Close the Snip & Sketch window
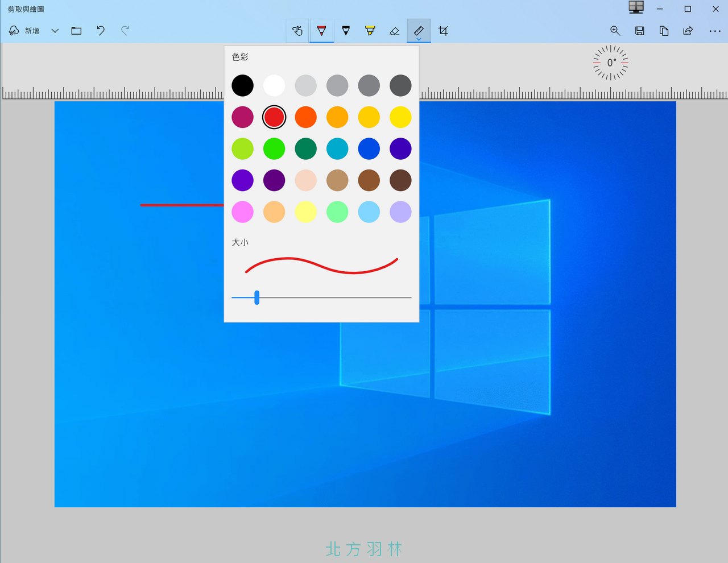728x563 pixels. point(715,9)
